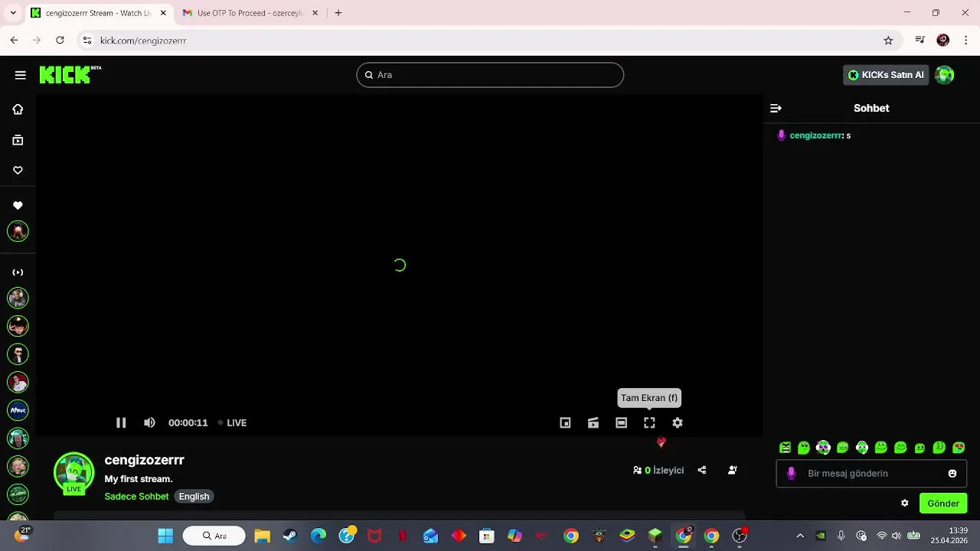Bookmark this page with the star
Image resolution: width=980 pixels, height=551 pixels.
point(888,41)
